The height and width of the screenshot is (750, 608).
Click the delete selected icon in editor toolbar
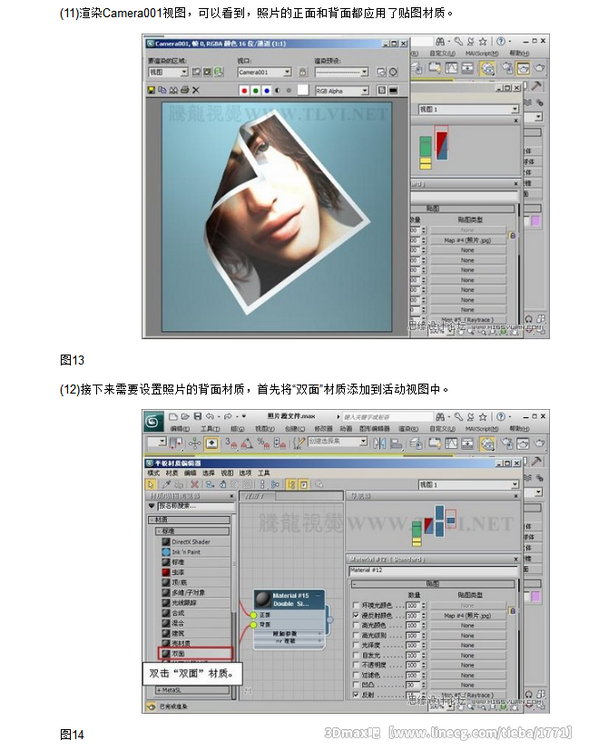tap(193, 484)
